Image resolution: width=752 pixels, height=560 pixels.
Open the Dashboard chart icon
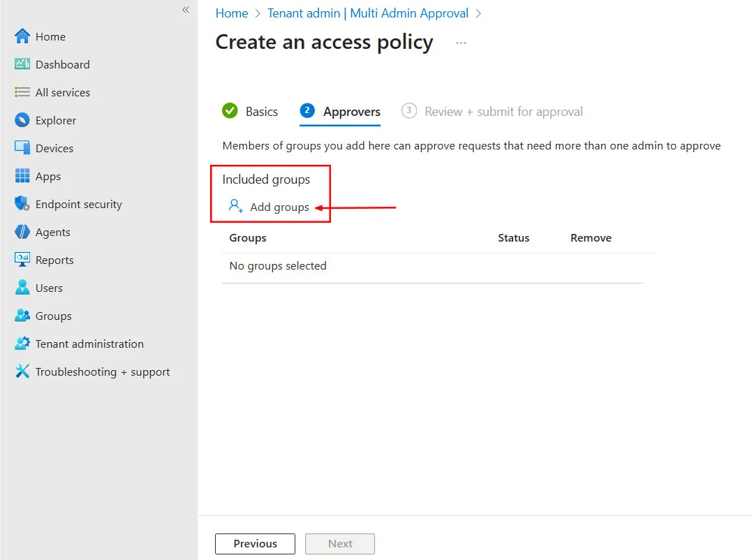pos(22,64)
